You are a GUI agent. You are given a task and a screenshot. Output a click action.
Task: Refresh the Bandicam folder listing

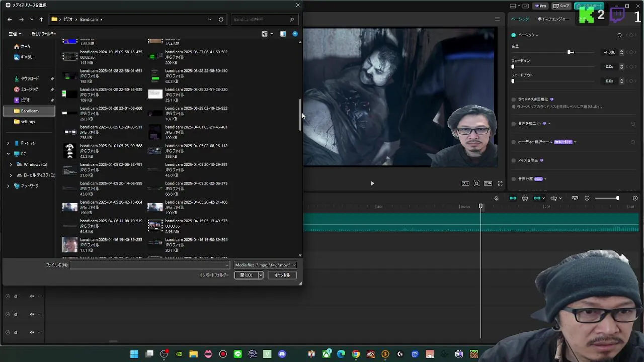[x=221, y=20]
